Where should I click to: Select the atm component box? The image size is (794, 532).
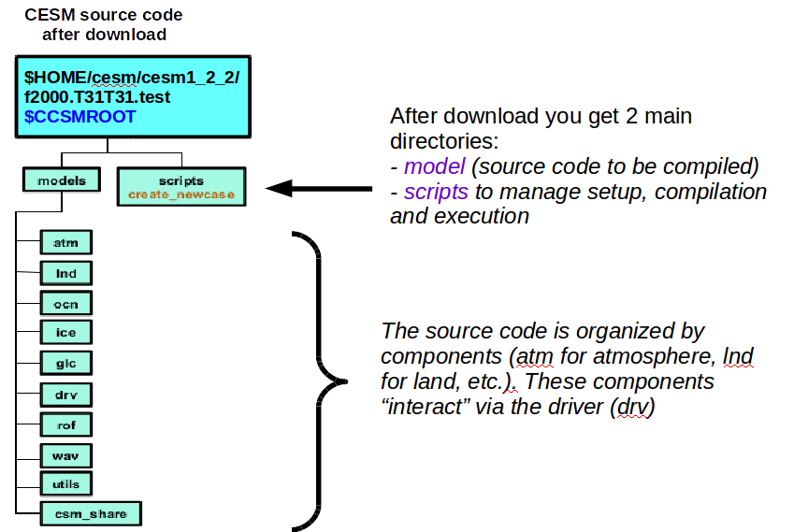[x=66, y=243]
